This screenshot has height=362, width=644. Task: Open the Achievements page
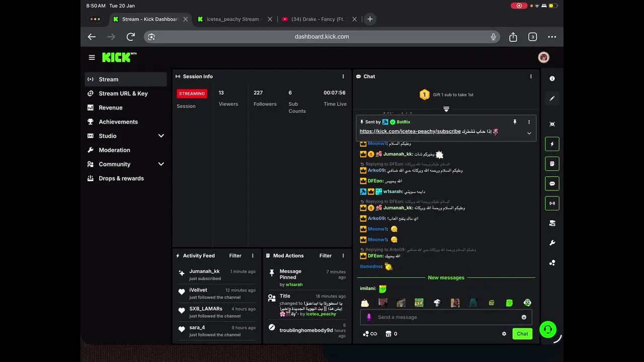(126, 122)
